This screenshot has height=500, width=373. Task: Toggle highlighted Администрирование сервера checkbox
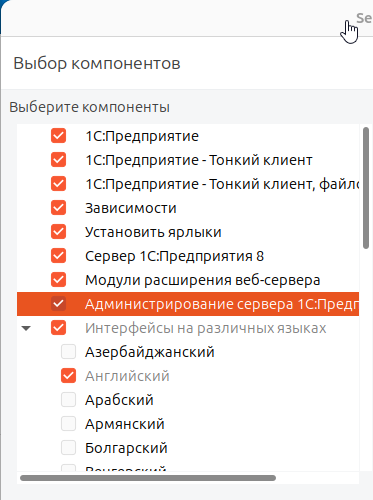[58, 304]
